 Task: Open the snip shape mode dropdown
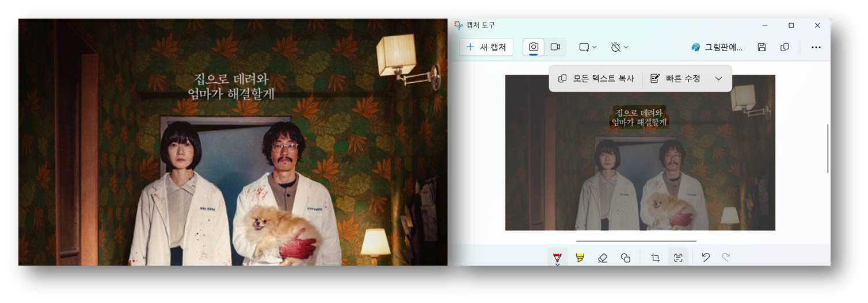coord(588,47)
